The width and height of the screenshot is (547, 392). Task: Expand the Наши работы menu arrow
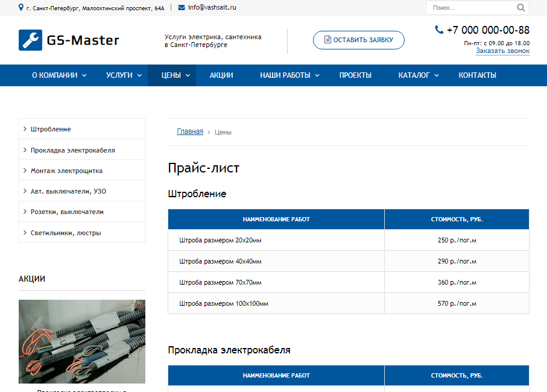[x=317, y=75]
